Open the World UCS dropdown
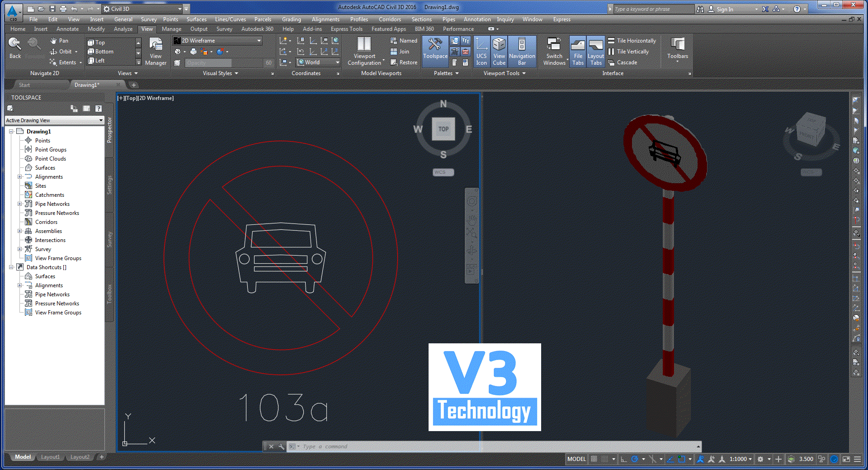Image resolution: width=868 pixels, height=470 pixels. pyautogui.click(x=318, y=62)
